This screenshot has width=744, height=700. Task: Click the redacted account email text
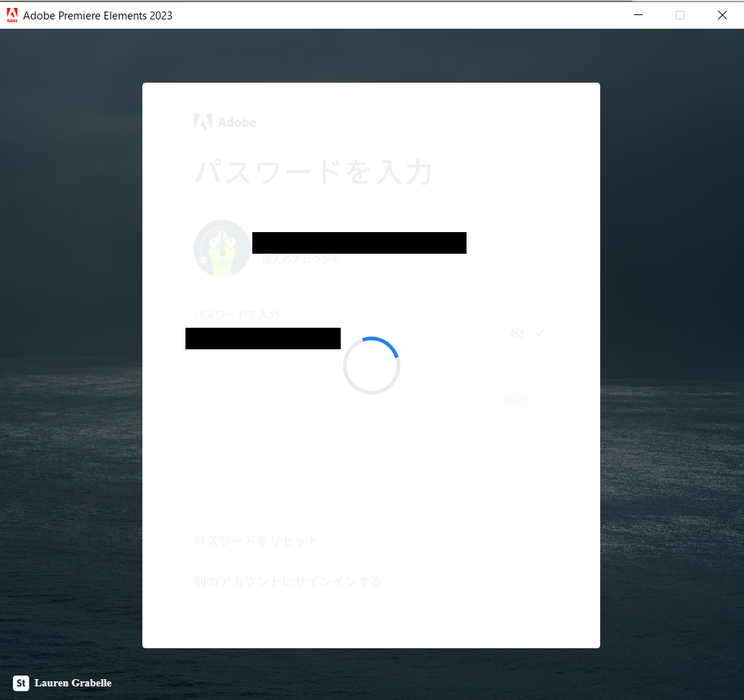pos(359,242)
